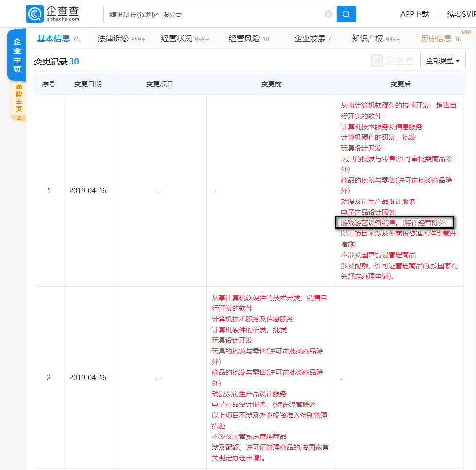
Task: Click 不涉及国营贸易管理商品 in row 1
Action: pos(378,255)
